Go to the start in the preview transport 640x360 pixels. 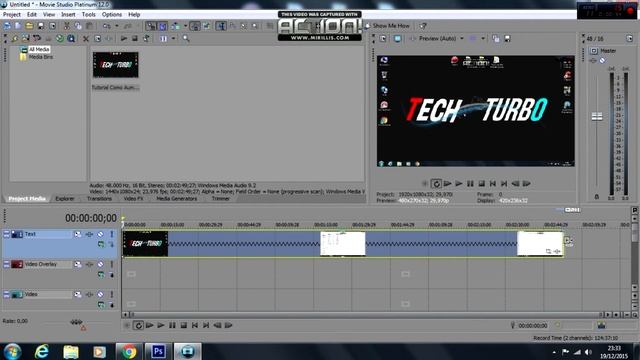coord(493,184)
